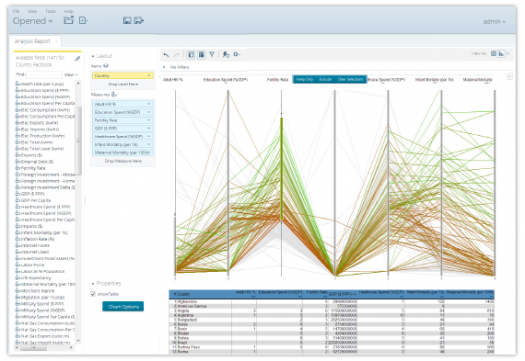The width and height of the screenshot is (525, 361).
Task: Select Internet Users field in list
Action: 32,252
